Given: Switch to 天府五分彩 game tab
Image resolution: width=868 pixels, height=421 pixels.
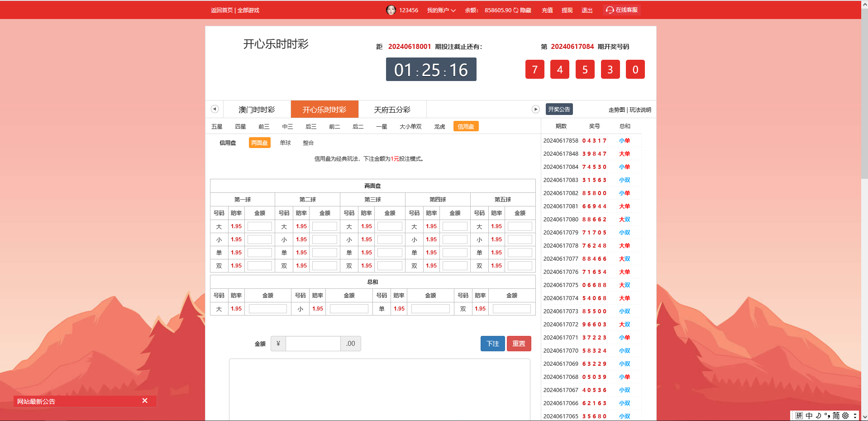Looking at the screenshot, I should (392, 110).
